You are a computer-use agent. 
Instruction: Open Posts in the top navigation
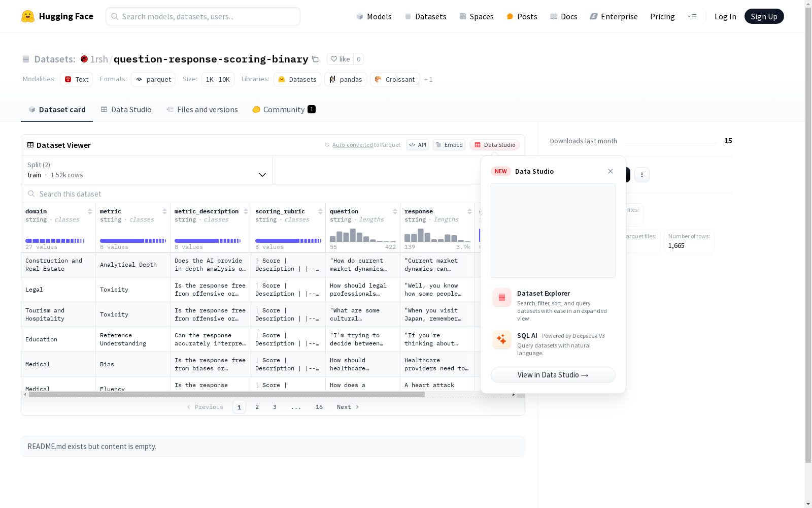click(x=522, y=16)
